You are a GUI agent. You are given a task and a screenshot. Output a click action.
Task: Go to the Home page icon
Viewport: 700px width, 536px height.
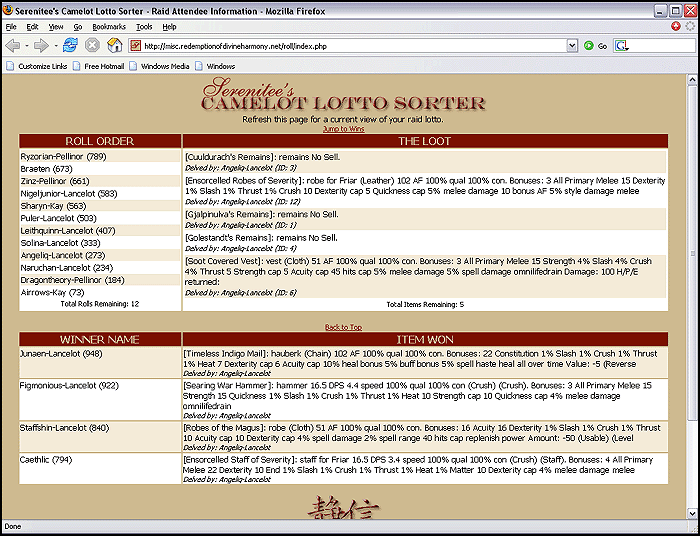115,45
